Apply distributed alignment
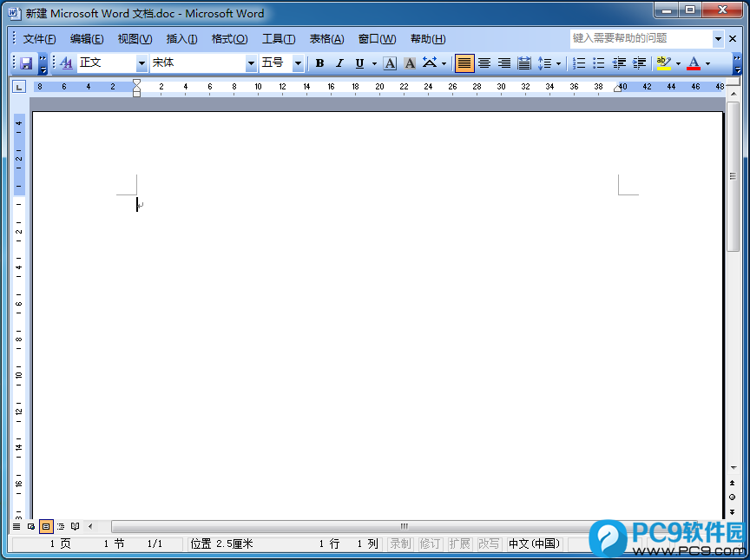This screenshot has height=560, width=750. coord(524,63)
